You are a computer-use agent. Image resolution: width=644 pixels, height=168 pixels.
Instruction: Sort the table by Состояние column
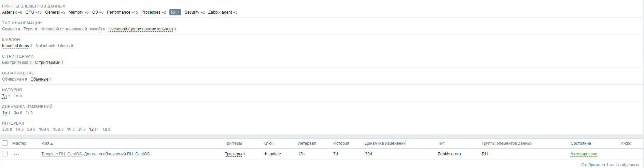[580, 143]
